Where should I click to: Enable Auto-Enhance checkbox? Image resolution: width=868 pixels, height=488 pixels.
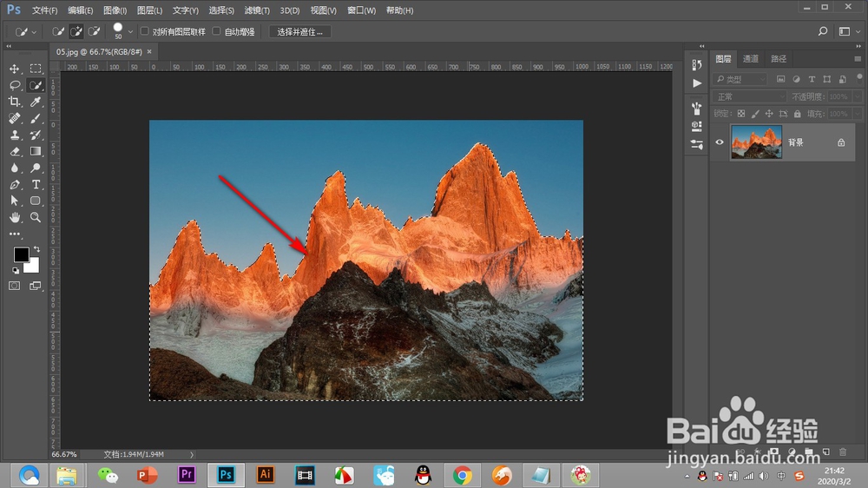click(x=216, y=31)
